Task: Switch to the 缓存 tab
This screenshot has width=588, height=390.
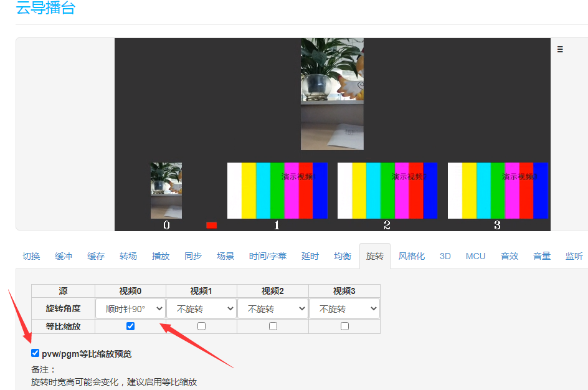Action: click(x=96, y=256)
